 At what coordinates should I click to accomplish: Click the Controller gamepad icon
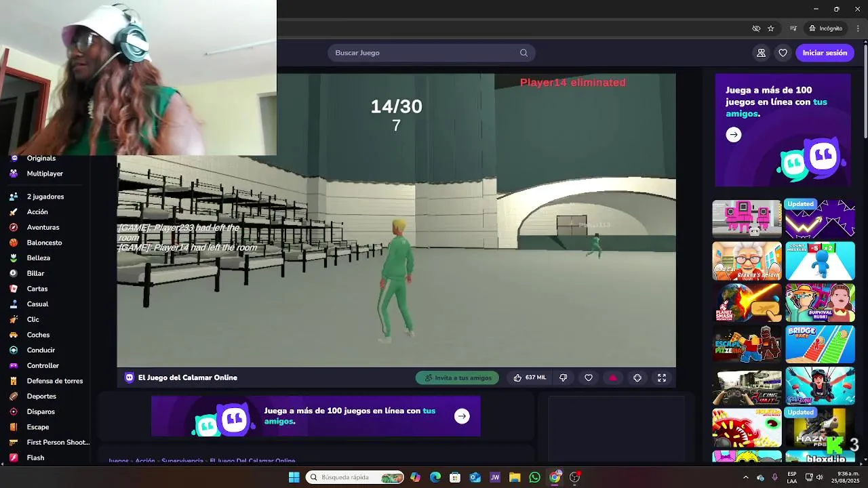pyautogui.click(x=14, y=365)
